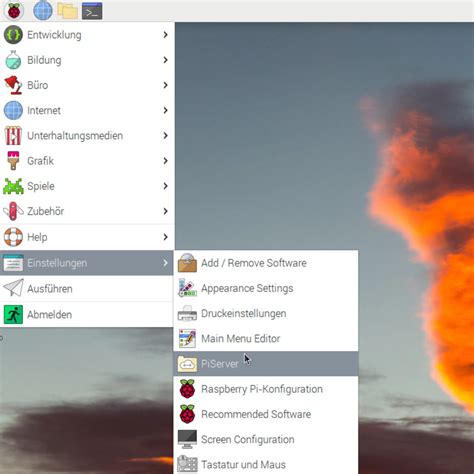Click the Help lifebuoy icon
Screen dimensions: 474x474
13,237
